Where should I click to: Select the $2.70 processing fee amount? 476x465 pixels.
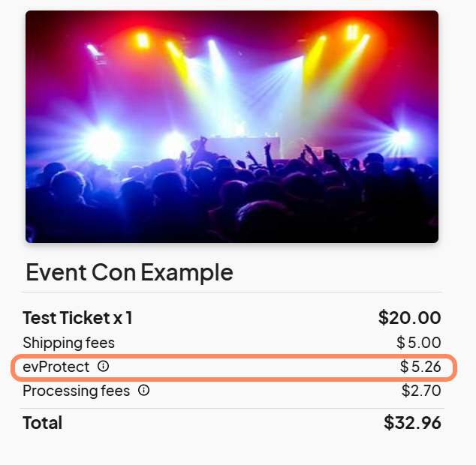pyautogui.click(x=421, y=391)
